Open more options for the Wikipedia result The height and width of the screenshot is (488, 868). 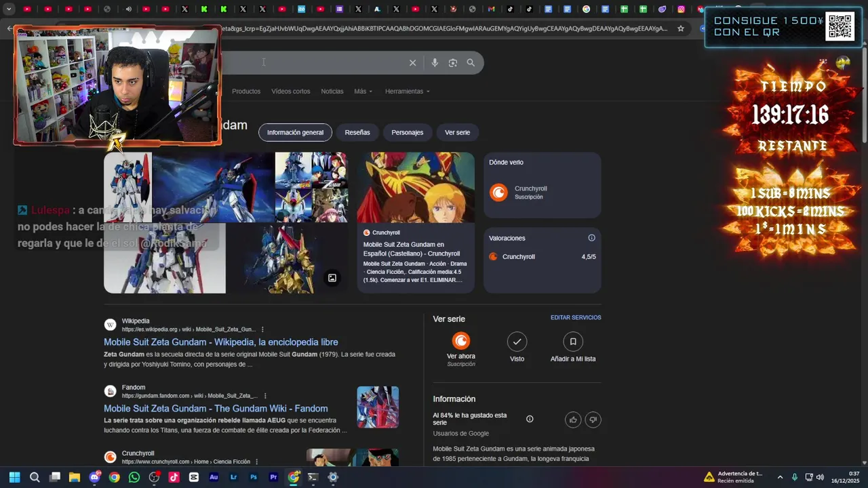262,329
